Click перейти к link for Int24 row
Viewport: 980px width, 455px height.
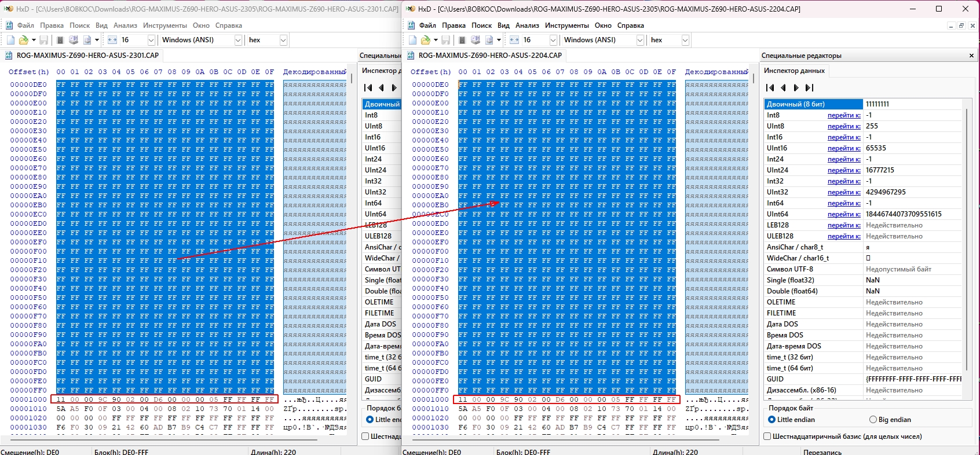click(x=844, y=159)
